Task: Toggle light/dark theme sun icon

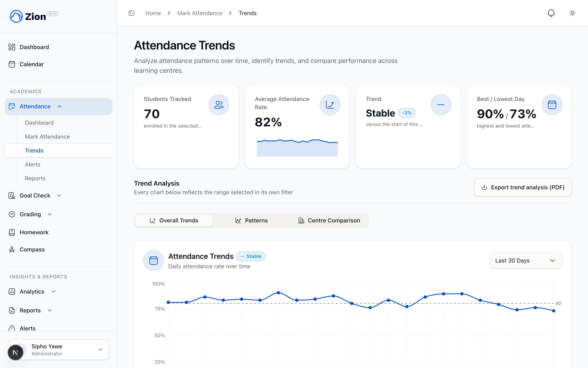Action: tap(572, 13)
